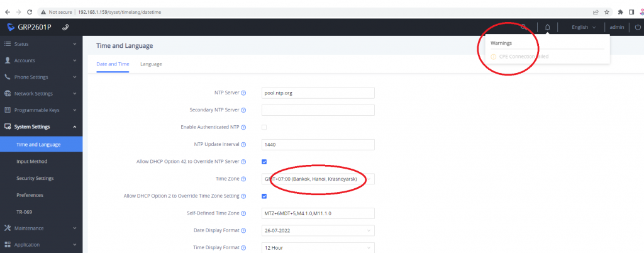Open the Time Zone dropdown
Viewport: 644px width, 253px height.
click(x=318, y=179)
